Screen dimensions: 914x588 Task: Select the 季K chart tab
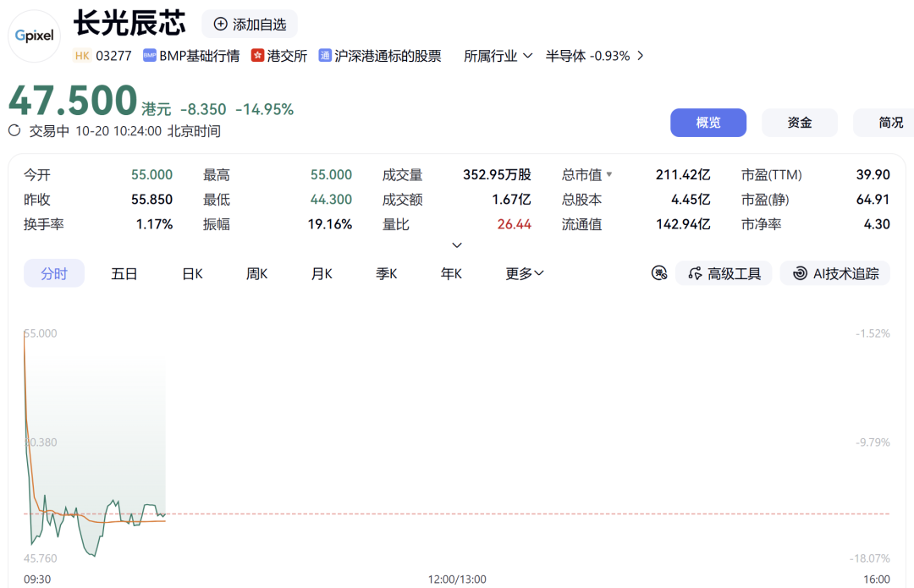(386, 273)
